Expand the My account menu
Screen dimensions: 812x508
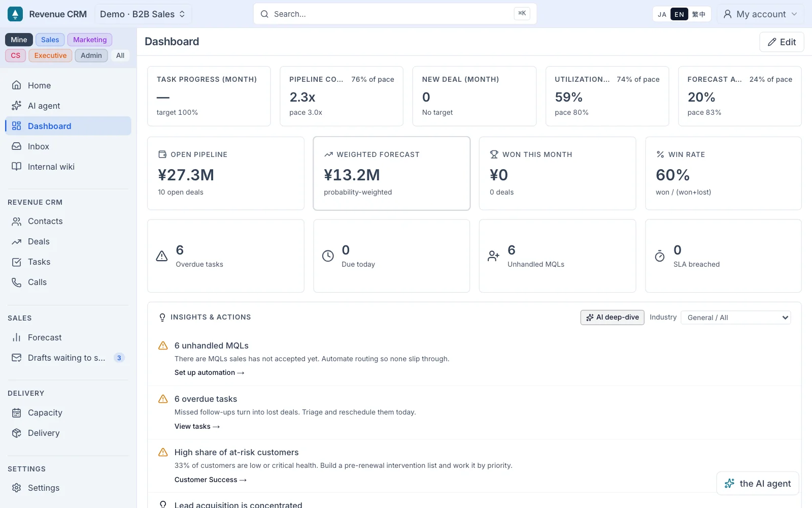point(760,14)
